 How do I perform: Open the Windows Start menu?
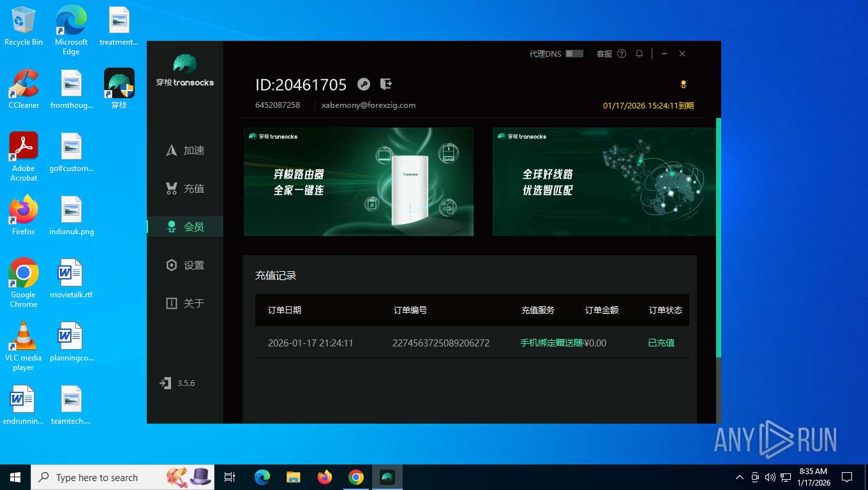coord(15,477)
